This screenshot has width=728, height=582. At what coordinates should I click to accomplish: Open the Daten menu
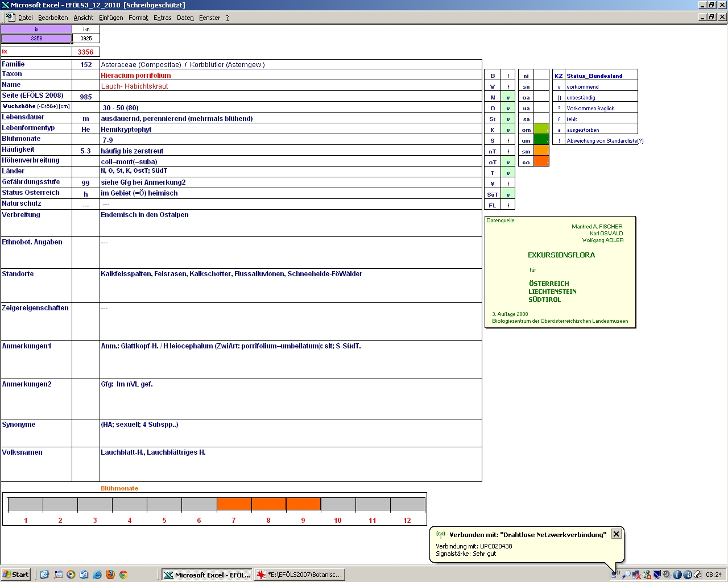[x=185, y=18]
